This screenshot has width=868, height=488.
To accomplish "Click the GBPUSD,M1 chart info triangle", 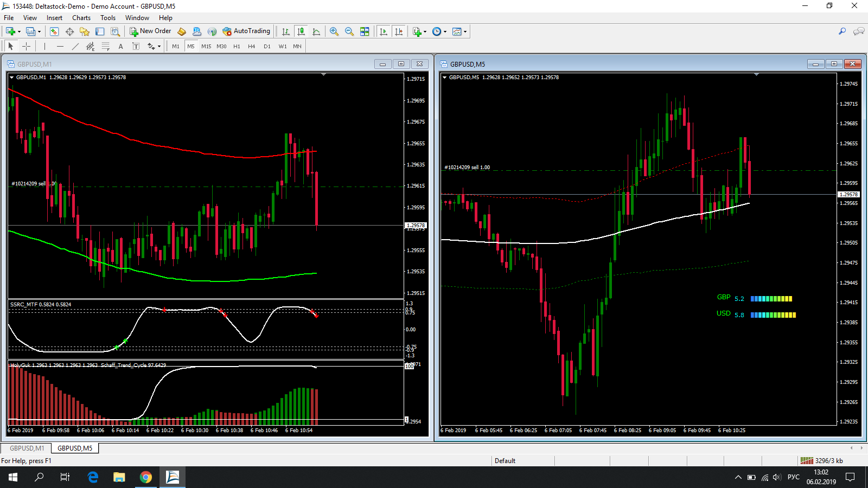I will coord(11,77).
